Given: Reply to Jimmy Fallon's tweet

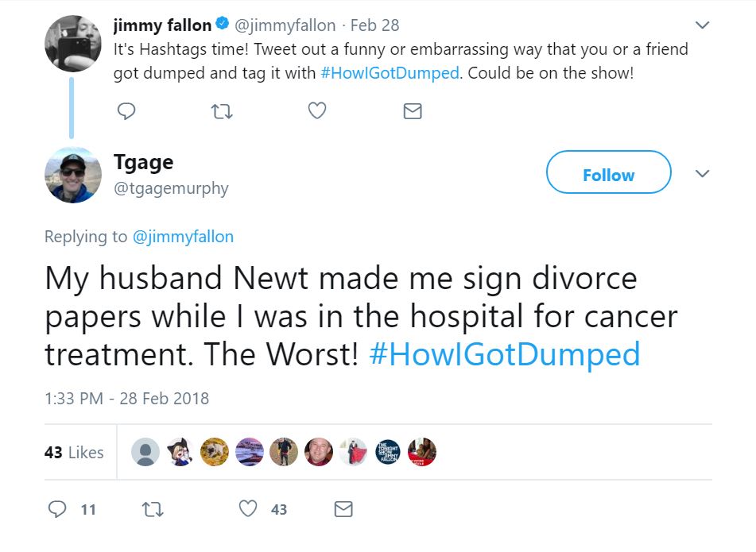Looking at the screenshot, I should tap(126, 111).
